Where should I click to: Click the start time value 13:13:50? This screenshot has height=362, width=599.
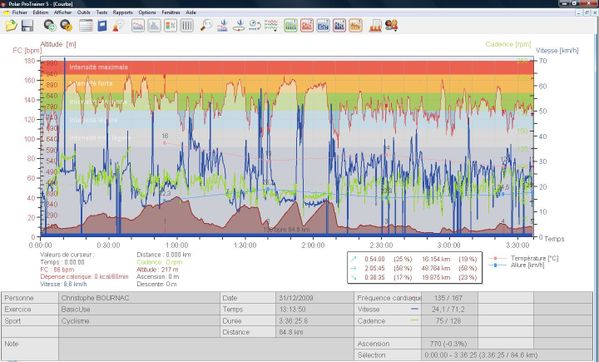coord(292,309)
